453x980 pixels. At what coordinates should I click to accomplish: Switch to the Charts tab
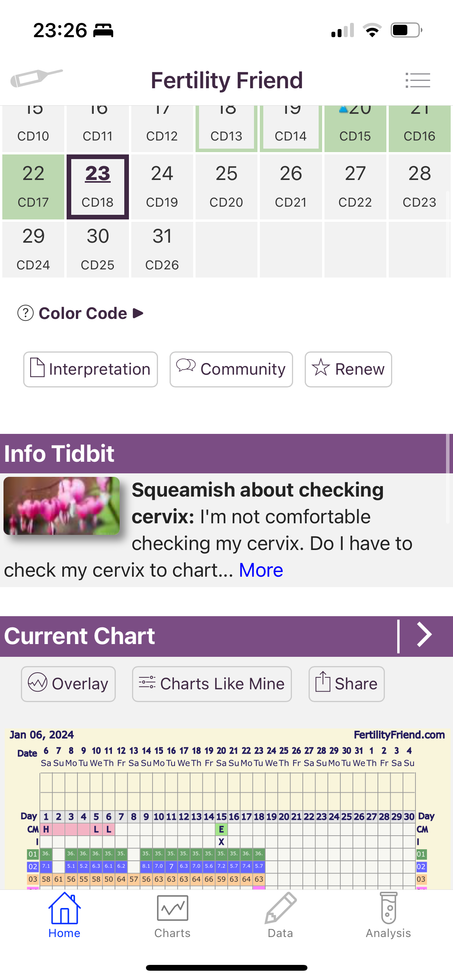(172, 916)
